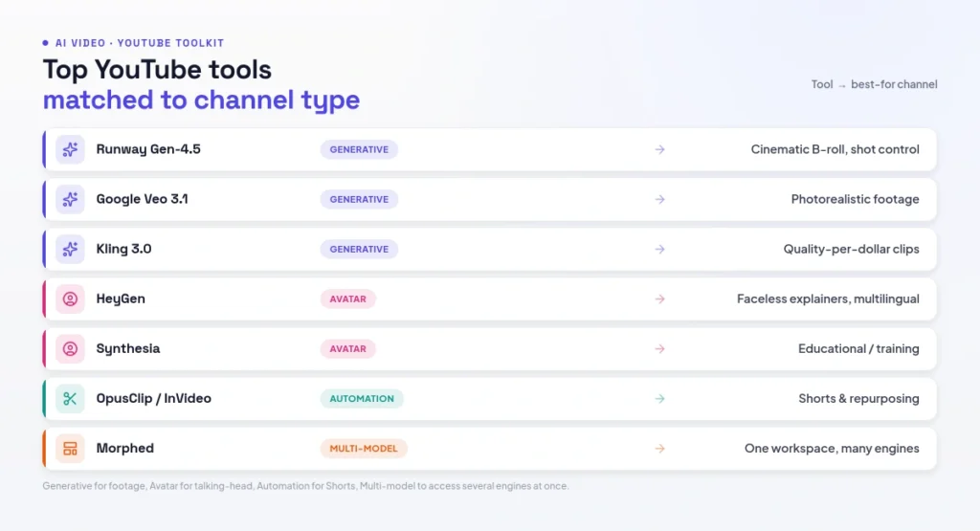The height and width of the screenshot is (531, 980).
Task: Click the layout icon beside Morphed
Action: [70, 449]
